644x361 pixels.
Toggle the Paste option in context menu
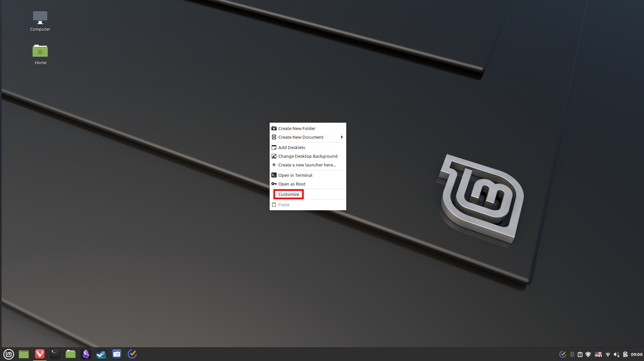[283, 204]
